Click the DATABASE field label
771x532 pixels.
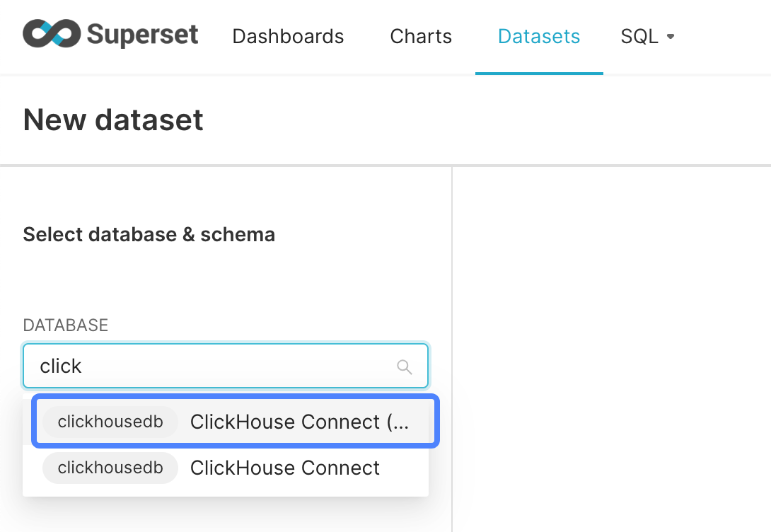pos(65,325)
